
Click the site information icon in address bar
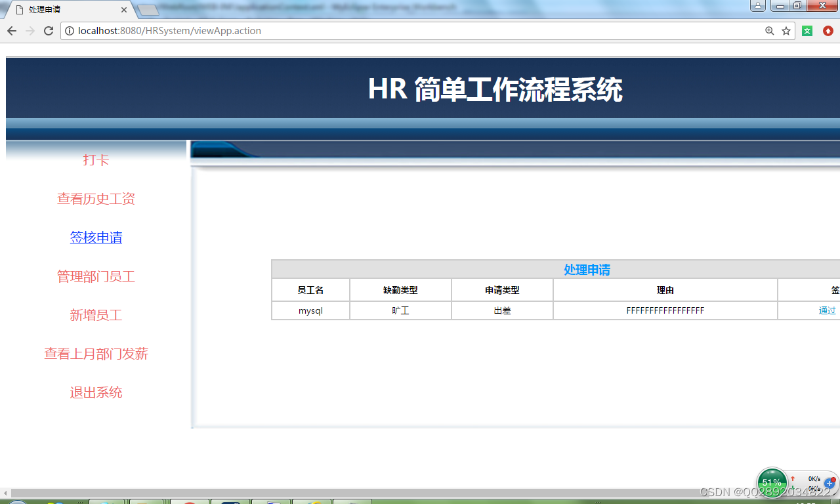(x=68, y=30)
